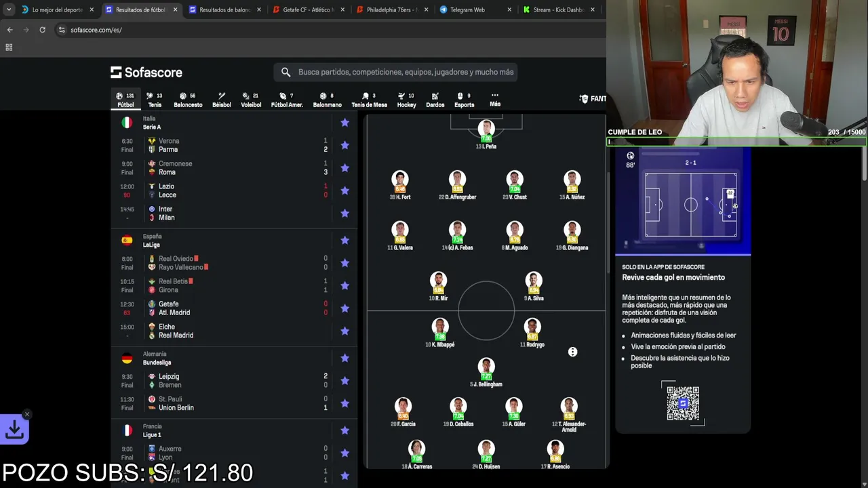Expand the Más sports menu
The height and width of the screenshot is (488, 868).
click(x=495, y=100)
